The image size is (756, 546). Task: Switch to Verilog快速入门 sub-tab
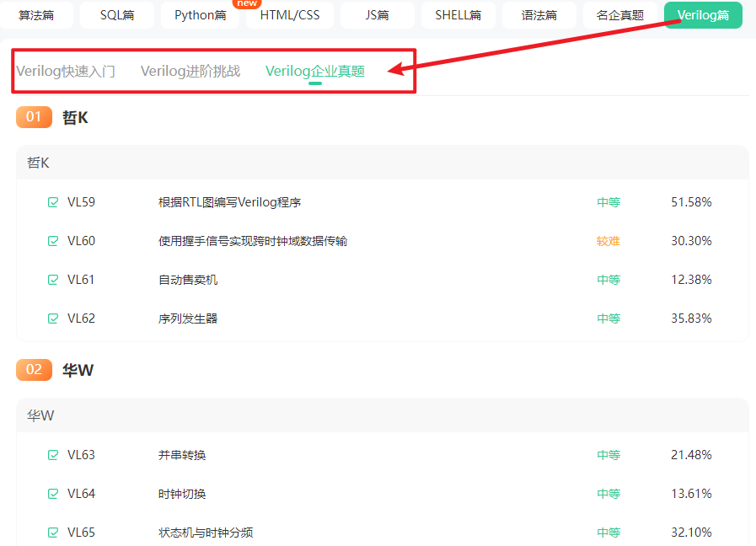click(66, 72)
